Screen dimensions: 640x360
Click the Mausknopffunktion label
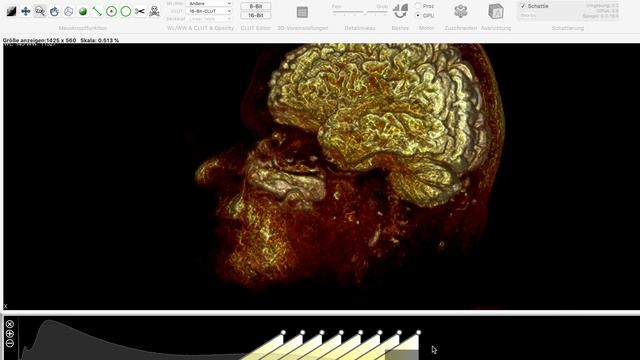click(83, 28)
